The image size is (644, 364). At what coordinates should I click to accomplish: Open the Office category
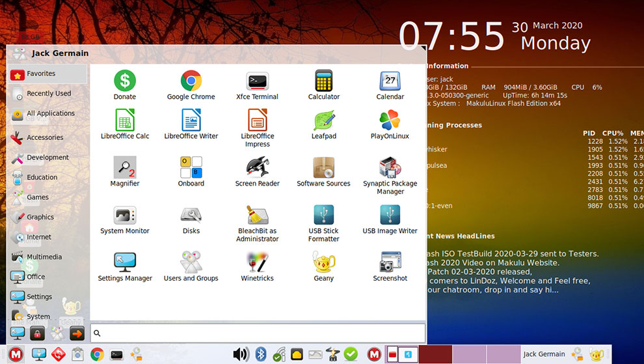[x=47, y=277]
